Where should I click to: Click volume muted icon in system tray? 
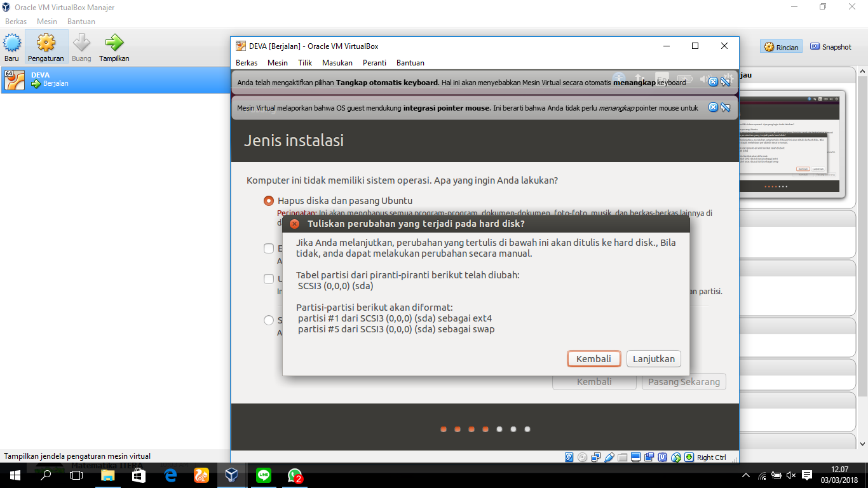(x=791, y=475)
